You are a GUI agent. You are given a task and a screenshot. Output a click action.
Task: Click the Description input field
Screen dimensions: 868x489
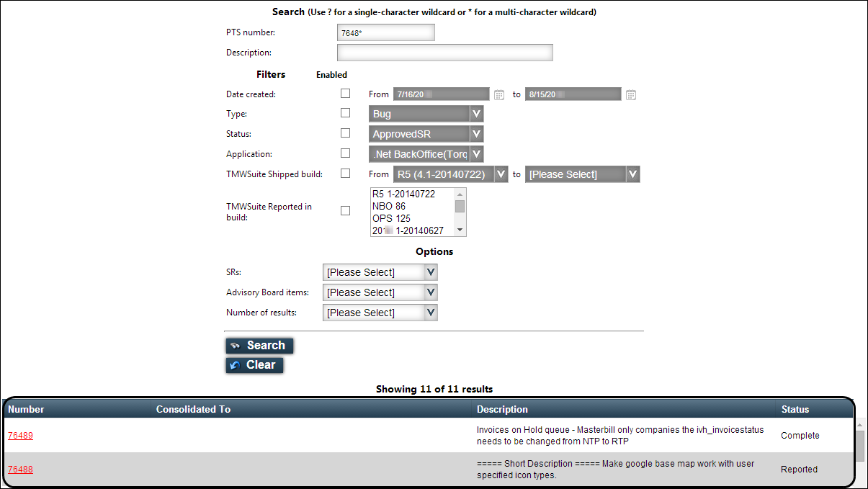coord(444,53)
